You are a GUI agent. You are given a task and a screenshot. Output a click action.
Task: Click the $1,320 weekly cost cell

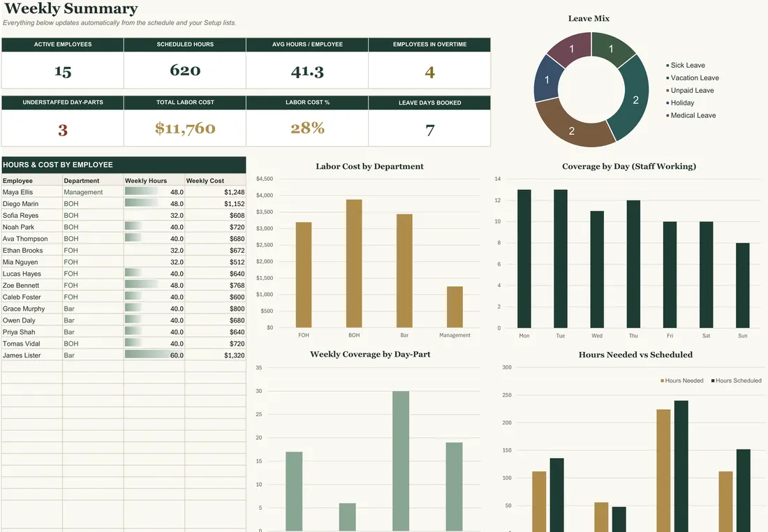[216, 355]
